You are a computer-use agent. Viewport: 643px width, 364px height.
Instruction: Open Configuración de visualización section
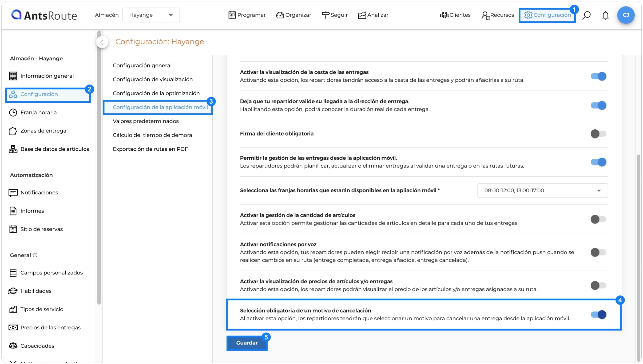point(153,79)
